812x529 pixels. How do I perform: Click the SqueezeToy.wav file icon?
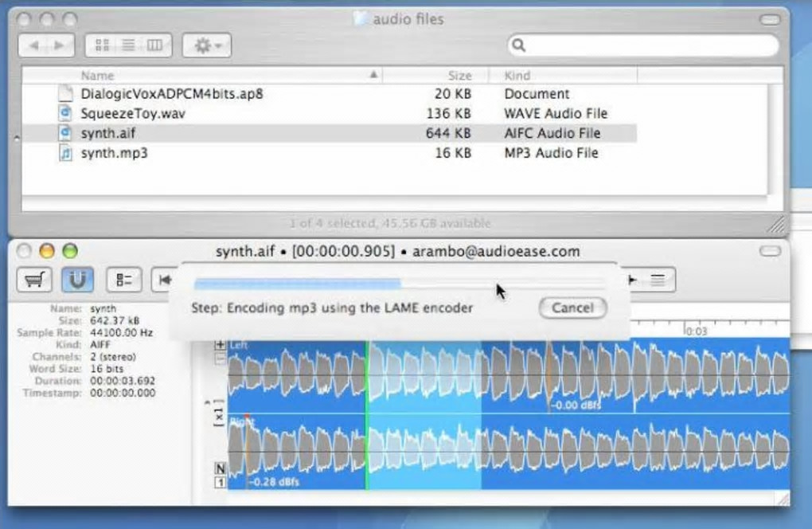(x=65, y=113)
